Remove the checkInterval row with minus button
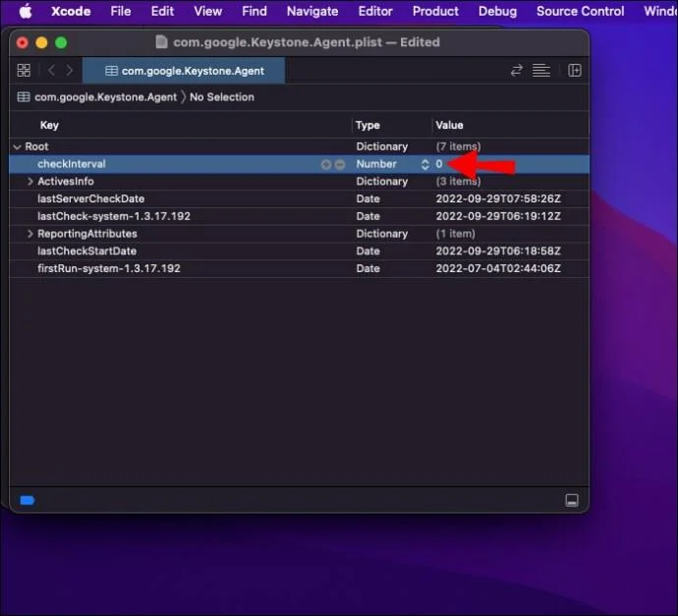Image resolution: width=678 pixels, height=616 pixels. 340,164
